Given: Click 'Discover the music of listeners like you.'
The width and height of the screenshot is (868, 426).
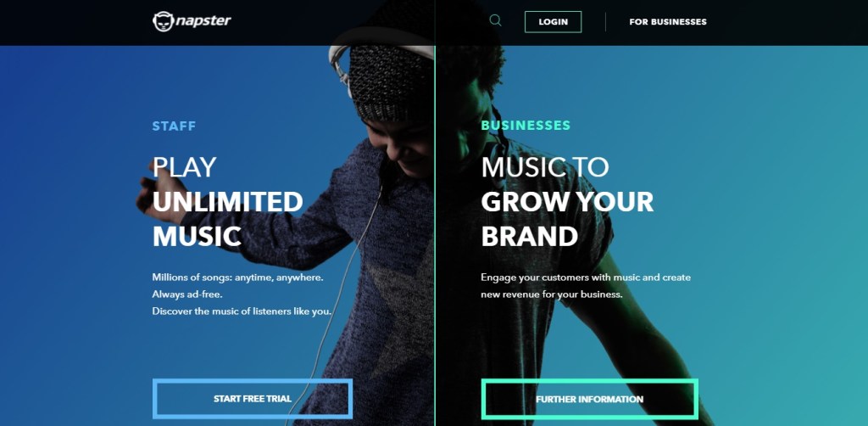Looking at the screenshot, I should [x=242, y=311].
